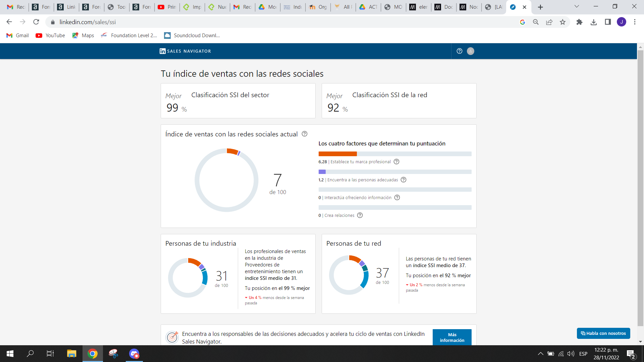Open the Maps bookmark
Screen dimensions: 644x362
(83, 36)
